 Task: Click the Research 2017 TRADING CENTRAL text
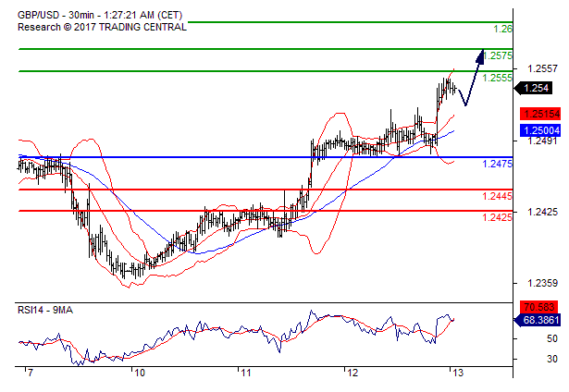[x=102, y=27]
